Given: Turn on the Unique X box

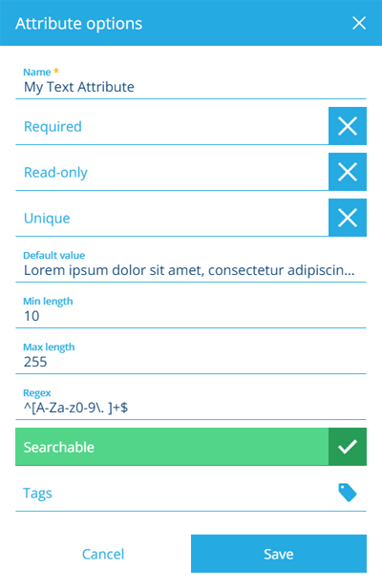Looking at the screenshot, I should pyautogui.click(x=348, y=218).
